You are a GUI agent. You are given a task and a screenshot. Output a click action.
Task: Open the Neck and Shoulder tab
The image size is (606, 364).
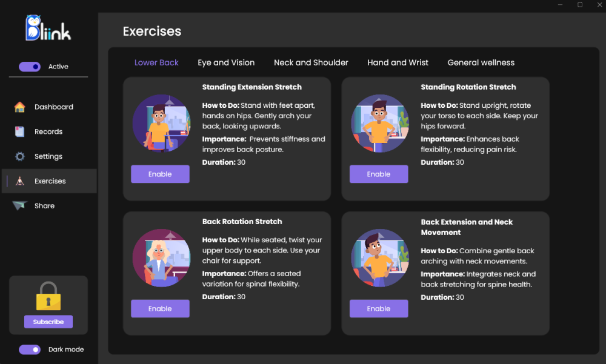(311, 62)
